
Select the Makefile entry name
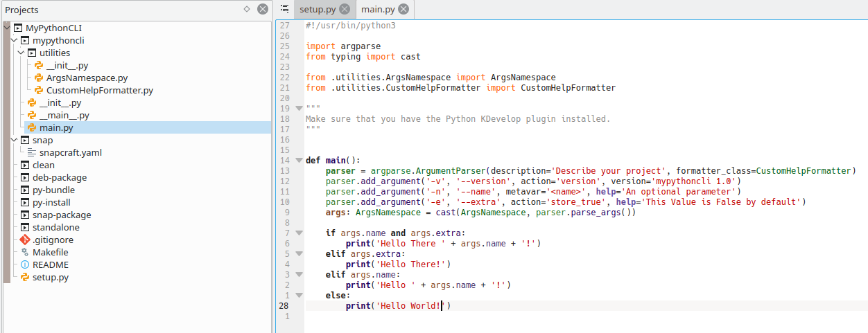[x=50, y=253]
